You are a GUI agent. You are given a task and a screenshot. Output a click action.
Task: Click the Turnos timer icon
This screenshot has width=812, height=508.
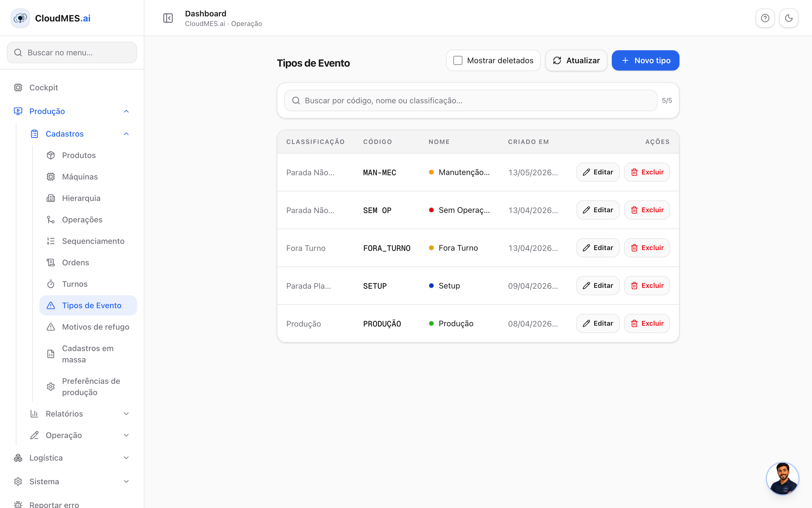51,284
